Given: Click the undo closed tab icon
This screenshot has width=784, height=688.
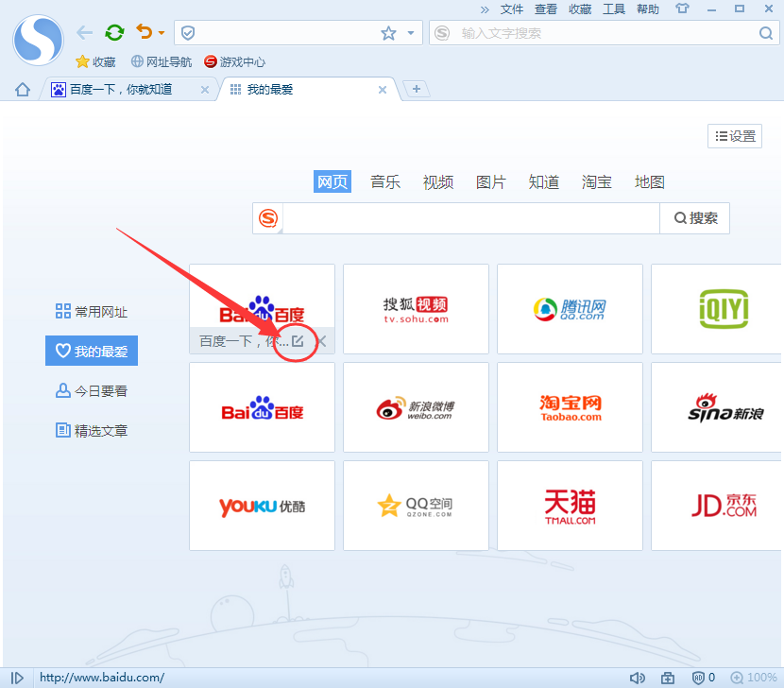Looking at the screenshot, I should [144, 32].
